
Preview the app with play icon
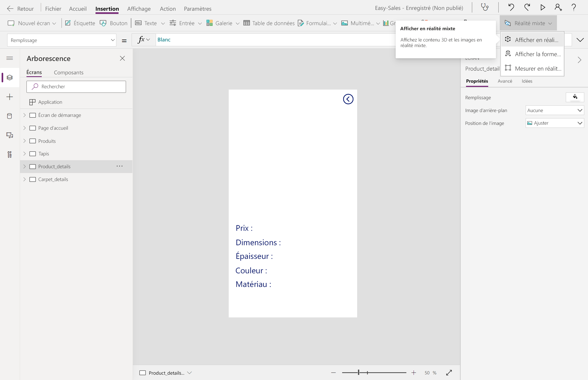pyautogui.click(x=543, y=7)
